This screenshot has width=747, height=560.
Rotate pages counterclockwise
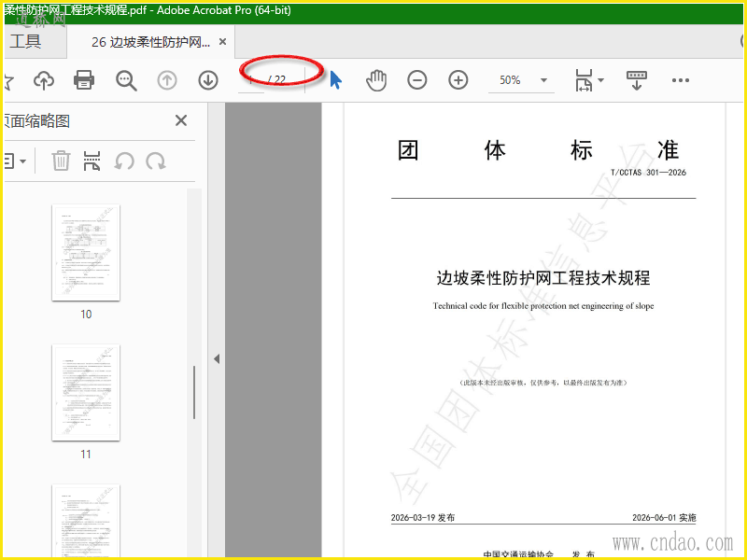pos(124,161)
